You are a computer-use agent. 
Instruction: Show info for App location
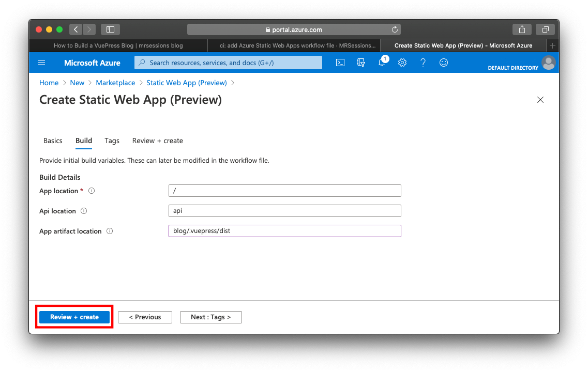click(92, 191)
